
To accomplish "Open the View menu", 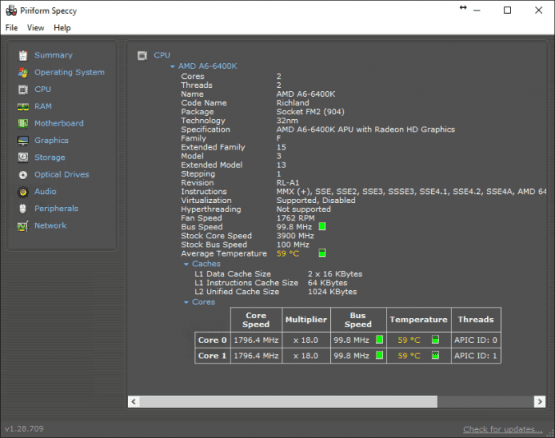I will click(35, 28).
